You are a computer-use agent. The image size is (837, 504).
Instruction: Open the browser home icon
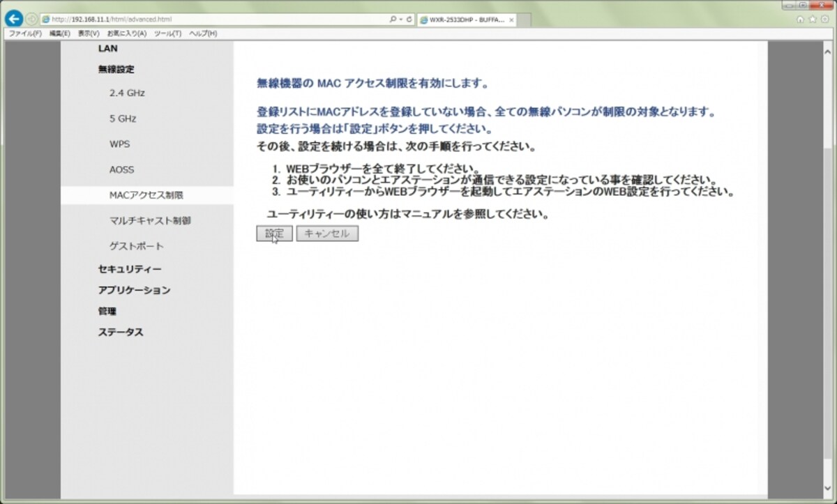[801, 20]
